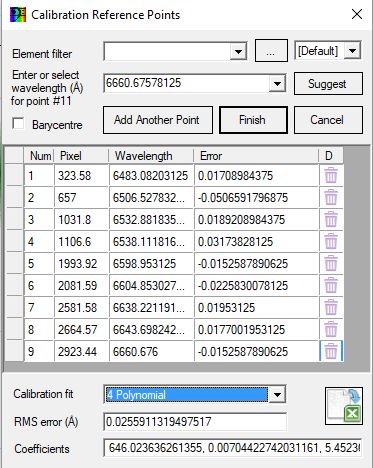Viewport: 373px width, 468px height.
Task: Select pixel cell 657
Action: (82, 198)
